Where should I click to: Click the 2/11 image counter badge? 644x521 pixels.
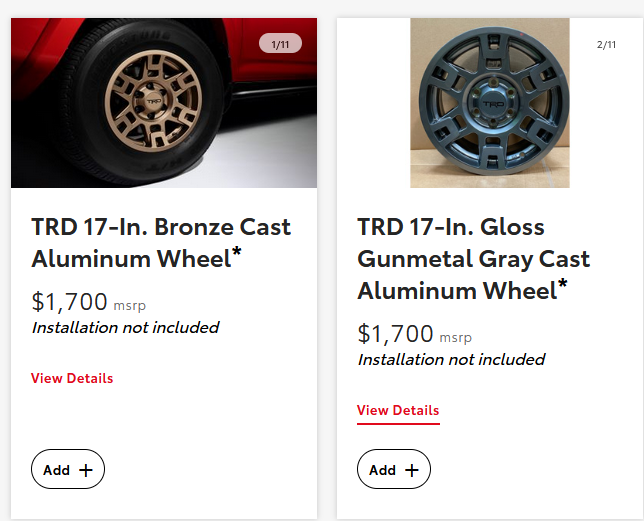(x=606, y=44)
